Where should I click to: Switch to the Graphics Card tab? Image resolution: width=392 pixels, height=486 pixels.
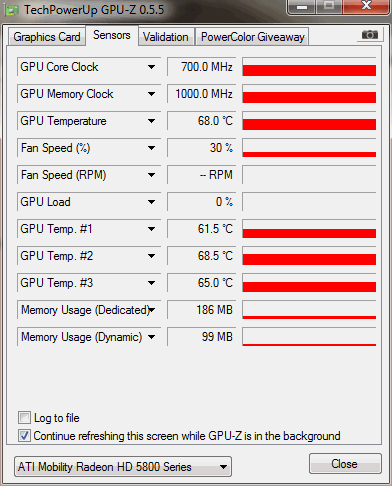coord(47,37)
